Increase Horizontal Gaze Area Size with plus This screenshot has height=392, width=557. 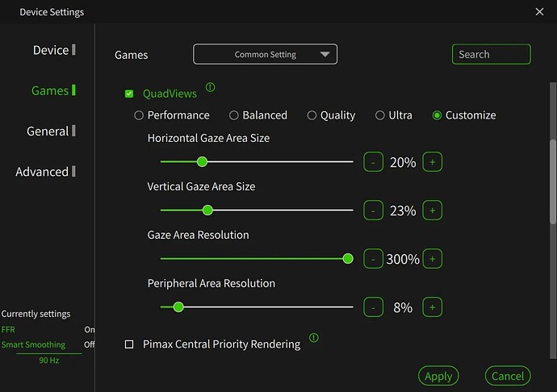pyautogui.click(x=433, y=162)
